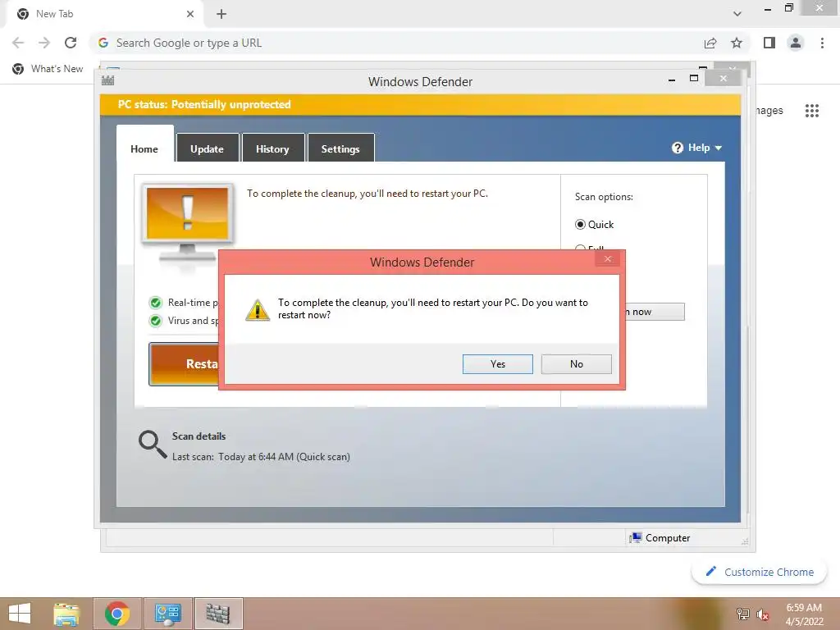
Task: Go forward in Chrome
Action: (44, 43)
